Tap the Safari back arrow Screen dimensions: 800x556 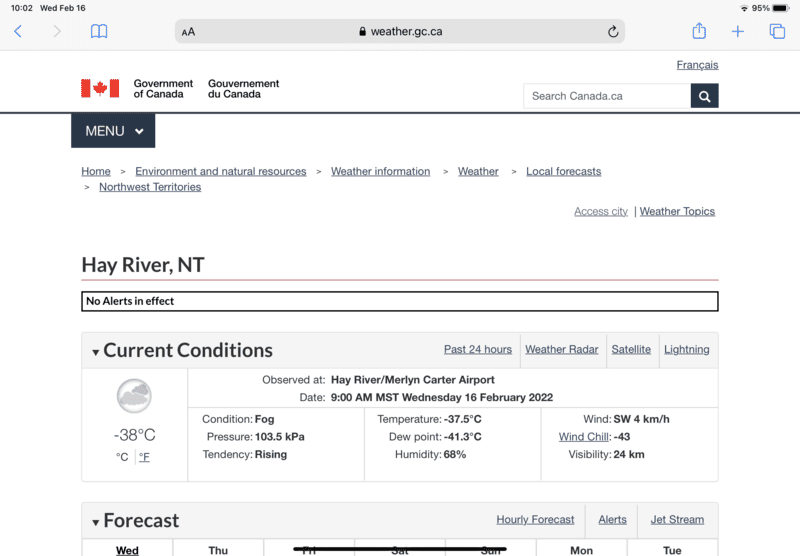18,32
